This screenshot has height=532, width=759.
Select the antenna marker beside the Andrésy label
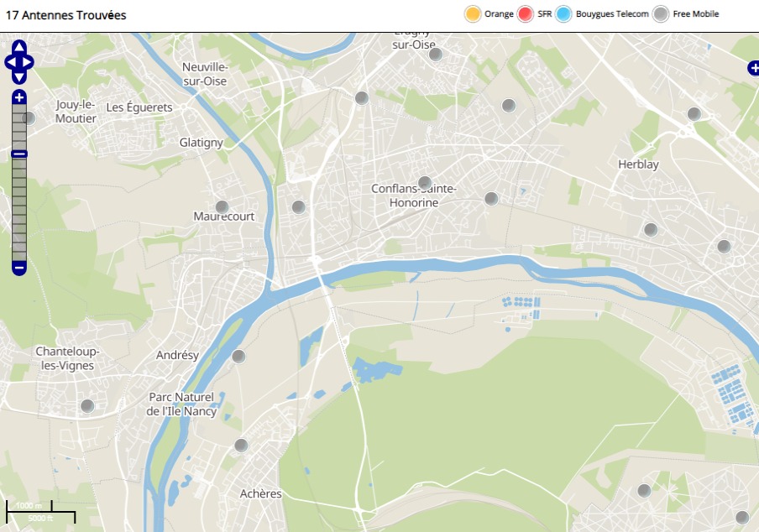coord(238,357)
